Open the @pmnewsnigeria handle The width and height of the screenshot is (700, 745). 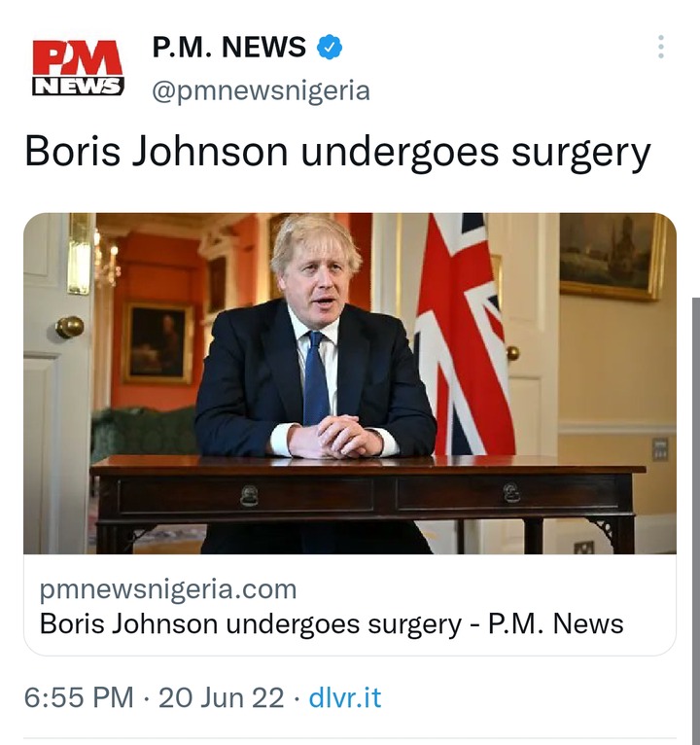tap(261, 90)
